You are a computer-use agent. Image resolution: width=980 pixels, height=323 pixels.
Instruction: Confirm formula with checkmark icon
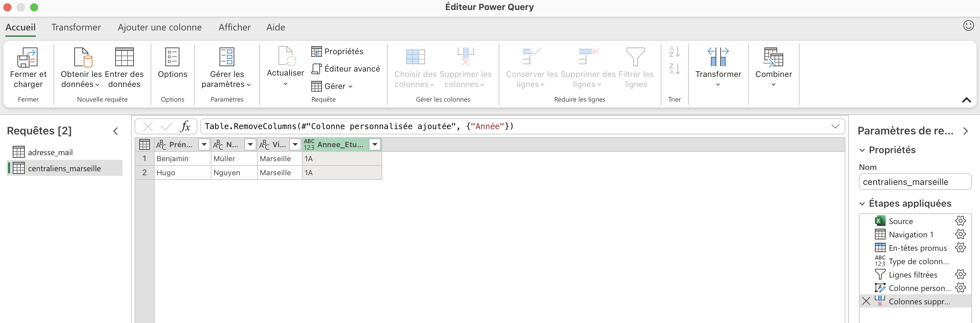click(x=166, y=126)
